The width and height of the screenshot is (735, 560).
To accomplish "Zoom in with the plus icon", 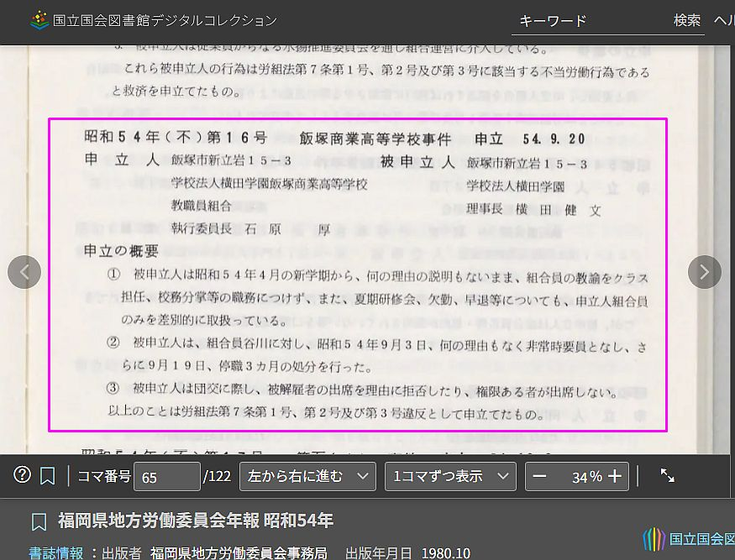I will [x=615, y=476].
